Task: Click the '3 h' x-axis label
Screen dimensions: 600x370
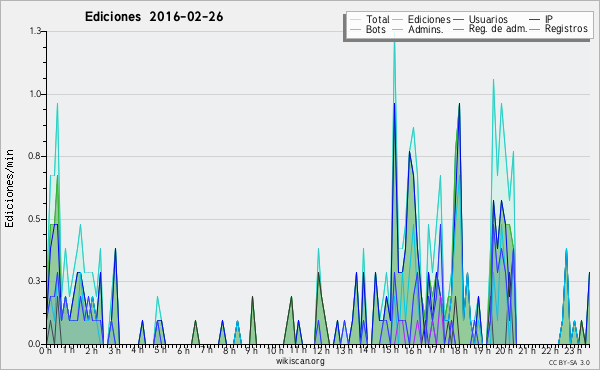Action: coord(114,350)
